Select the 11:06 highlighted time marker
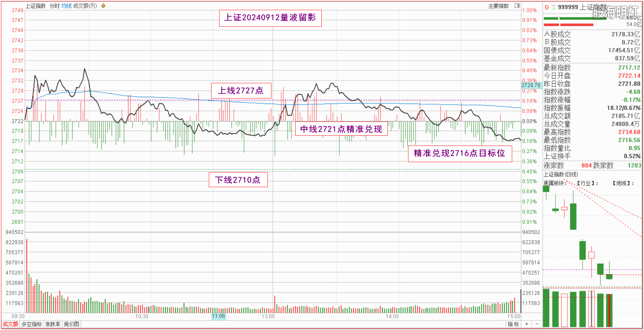This screenshot has height=330, width=644. [x=219, y=316]
